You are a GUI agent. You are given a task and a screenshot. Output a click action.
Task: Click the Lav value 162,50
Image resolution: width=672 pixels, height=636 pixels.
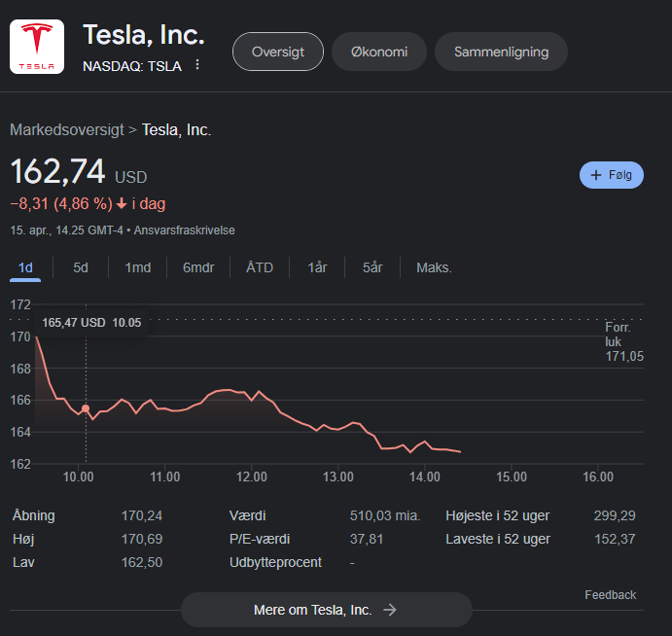tap(142, 562)
